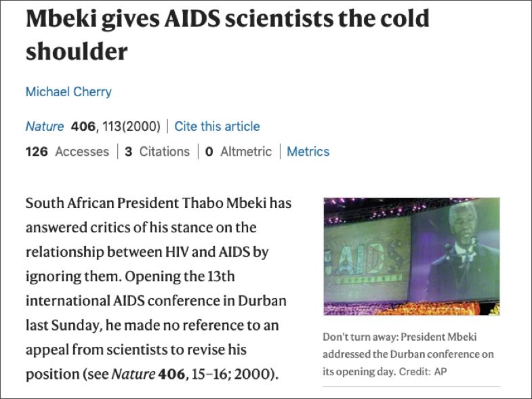Click the "South African President" opening line
The height and width of the screenshot is (399, 532).
pos(159,203)
